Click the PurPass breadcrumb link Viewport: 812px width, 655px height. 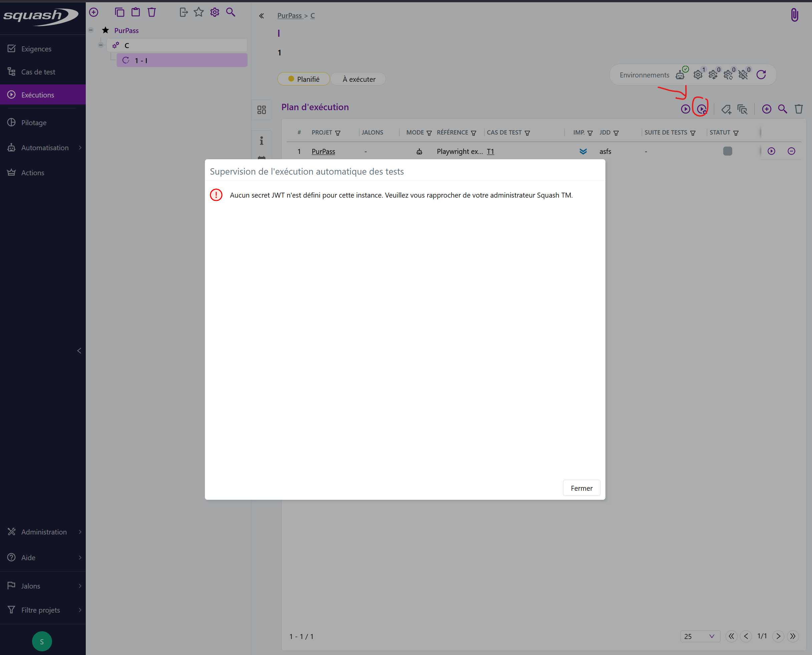tap(289, 15)
